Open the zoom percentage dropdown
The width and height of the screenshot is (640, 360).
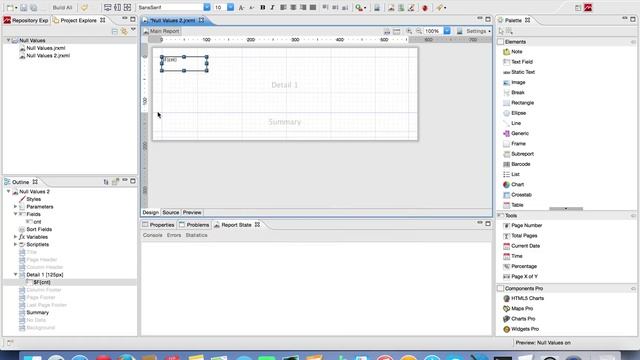pyautogui.click(x=447, y=31)
